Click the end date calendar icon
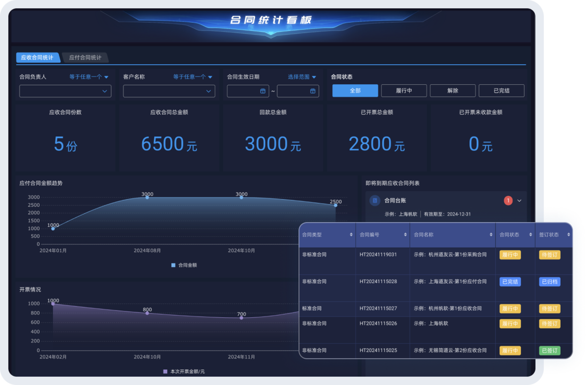 (x=313, y=91)
